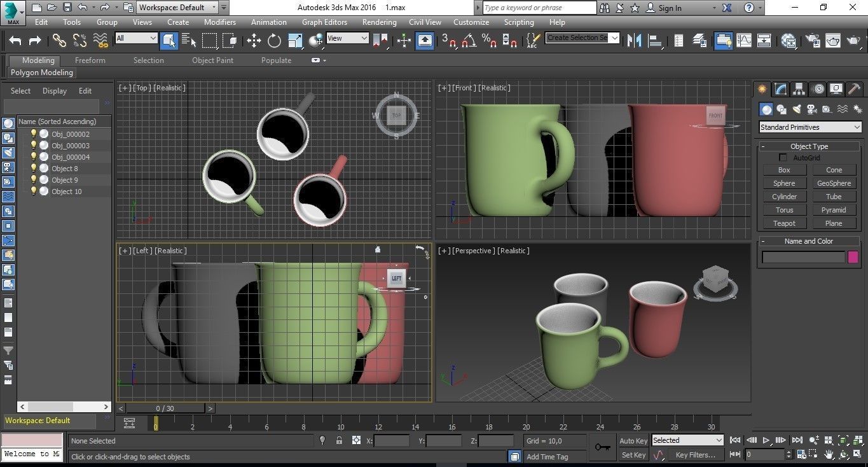Image resolution: width=868 pixels, height=467 pixels.
Task: Open the Standard Primitives dropdown
Action: pyautogui.click(x=810, y=127)
